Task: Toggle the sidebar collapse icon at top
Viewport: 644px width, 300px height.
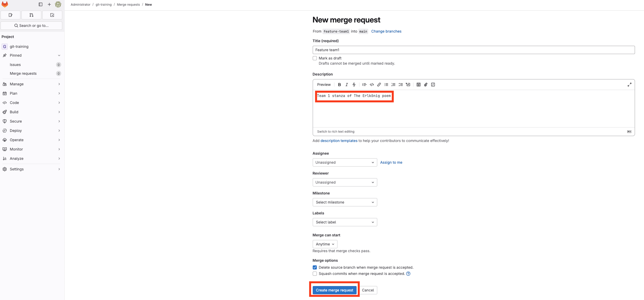Action: pos(40,4)
